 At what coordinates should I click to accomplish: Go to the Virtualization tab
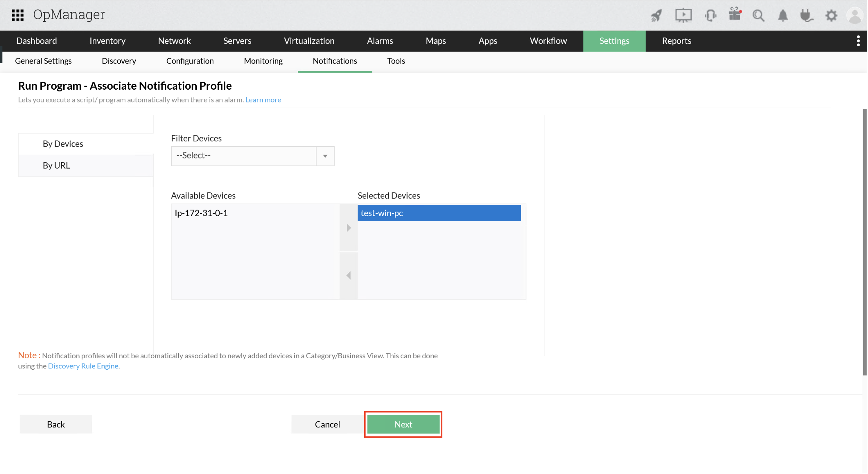tap(309, 41)
